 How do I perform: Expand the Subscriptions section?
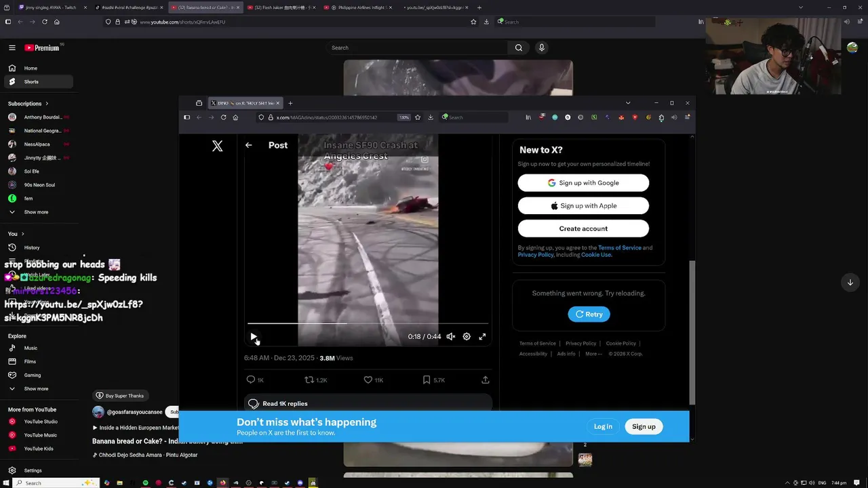click(x=28, y=104)
